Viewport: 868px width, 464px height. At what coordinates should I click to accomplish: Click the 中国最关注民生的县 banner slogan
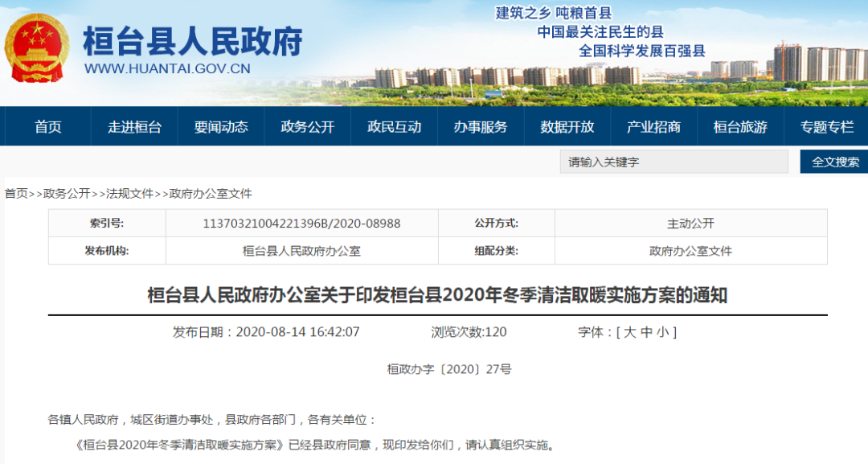coord(600,31)
